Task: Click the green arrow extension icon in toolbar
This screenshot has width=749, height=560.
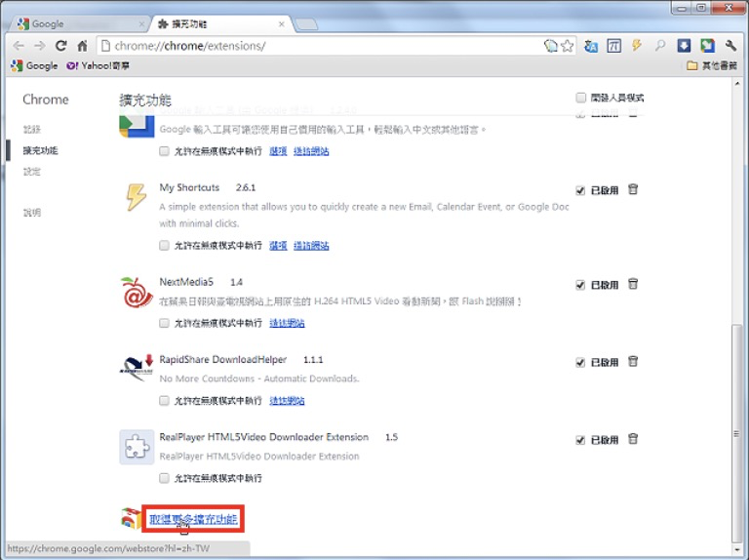Action: (x=707, y=46)
